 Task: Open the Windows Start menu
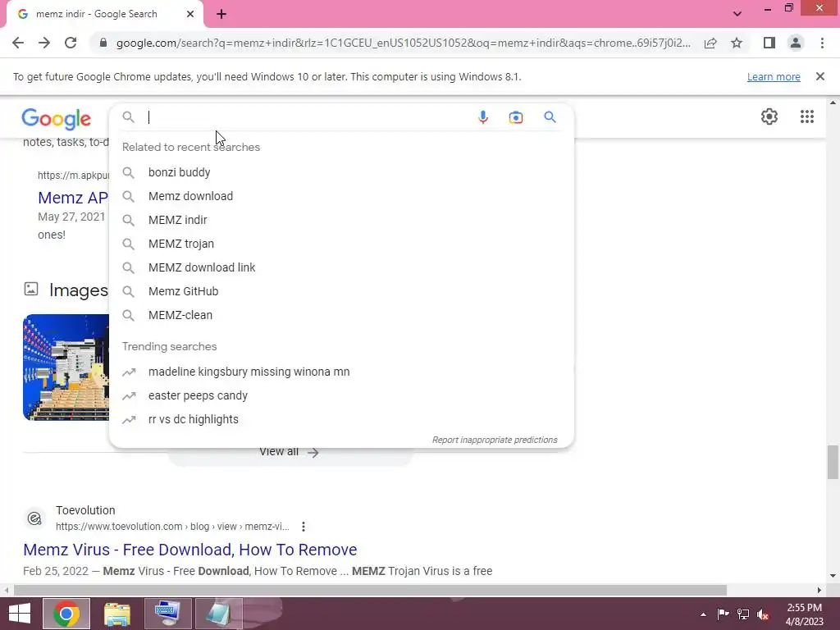click(x=20, y=614)
